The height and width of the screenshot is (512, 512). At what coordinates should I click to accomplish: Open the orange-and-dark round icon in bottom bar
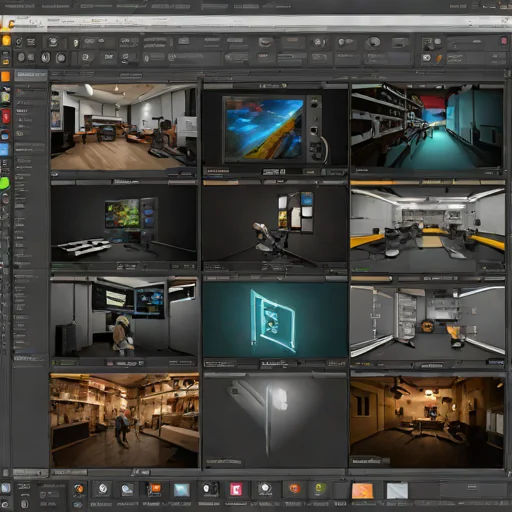(x=79, y=489)
